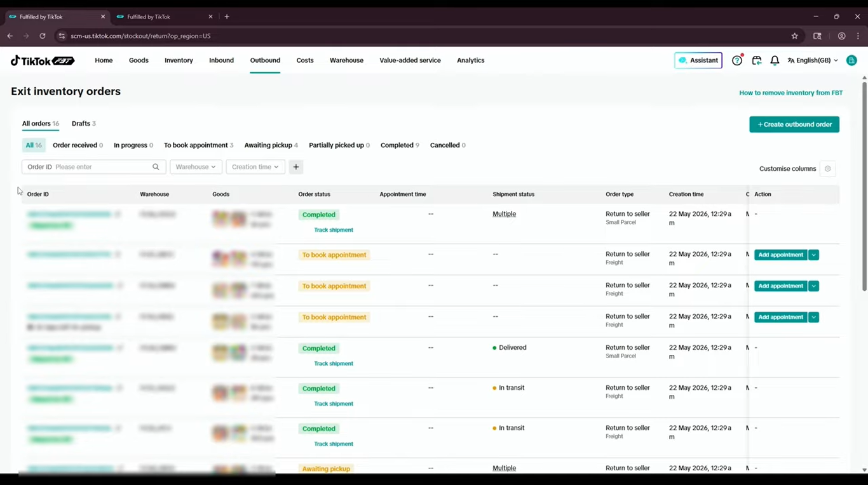Click the Creation time column header
This screenshot has width=868, height=485.
[686, 194]
